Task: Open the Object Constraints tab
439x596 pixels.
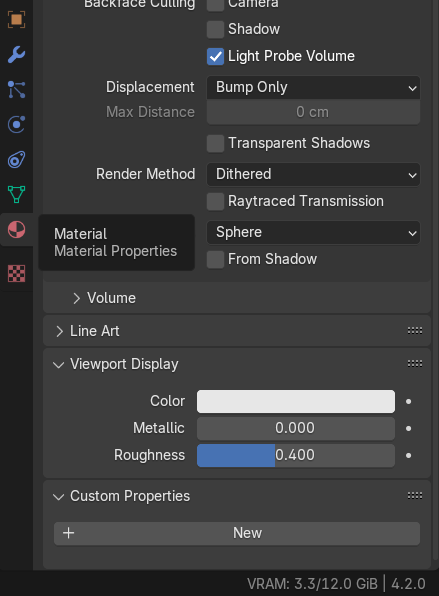Action: pyautogui.click(x=16, y=159)
